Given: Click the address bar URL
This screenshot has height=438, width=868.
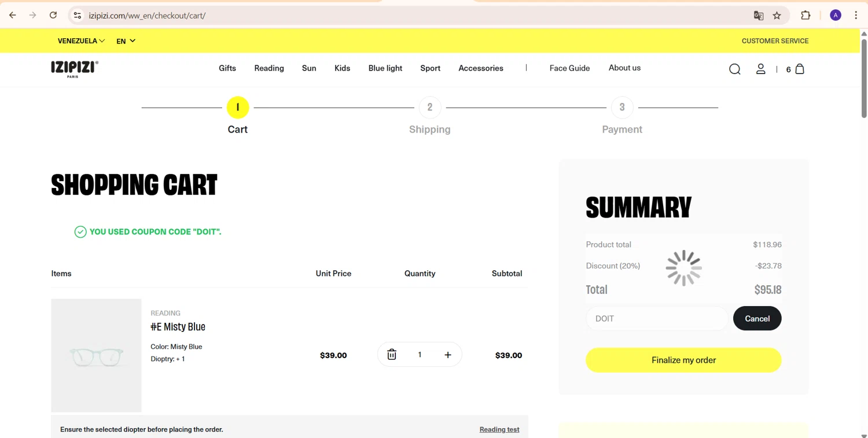Looking at the screenshot, I should pos(147,16).
